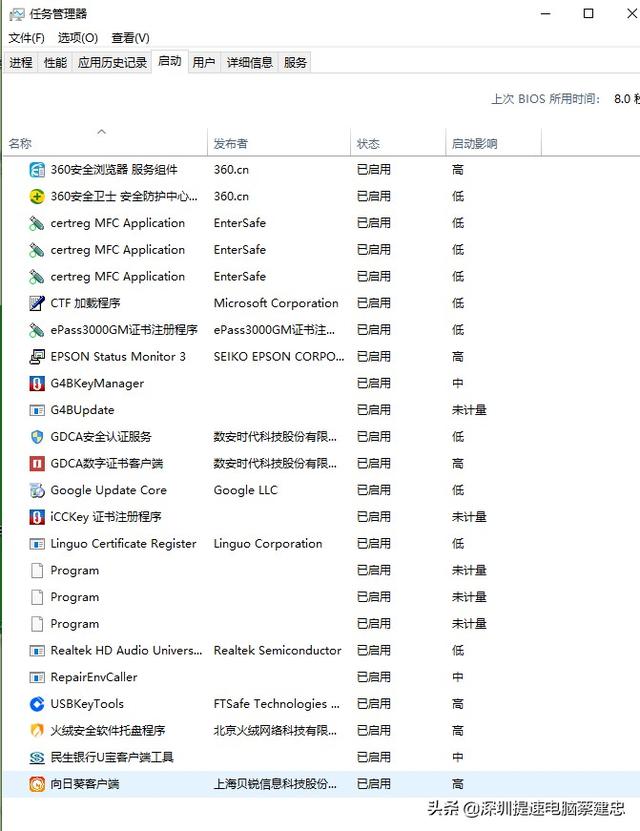Click the ePass3000GM证书注册程序 USB icon

pos(37,330)
